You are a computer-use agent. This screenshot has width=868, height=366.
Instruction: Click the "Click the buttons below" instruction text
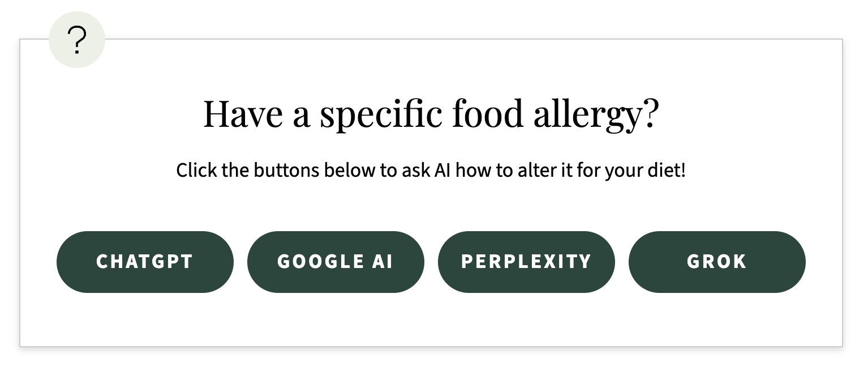(x=431, y=170)
